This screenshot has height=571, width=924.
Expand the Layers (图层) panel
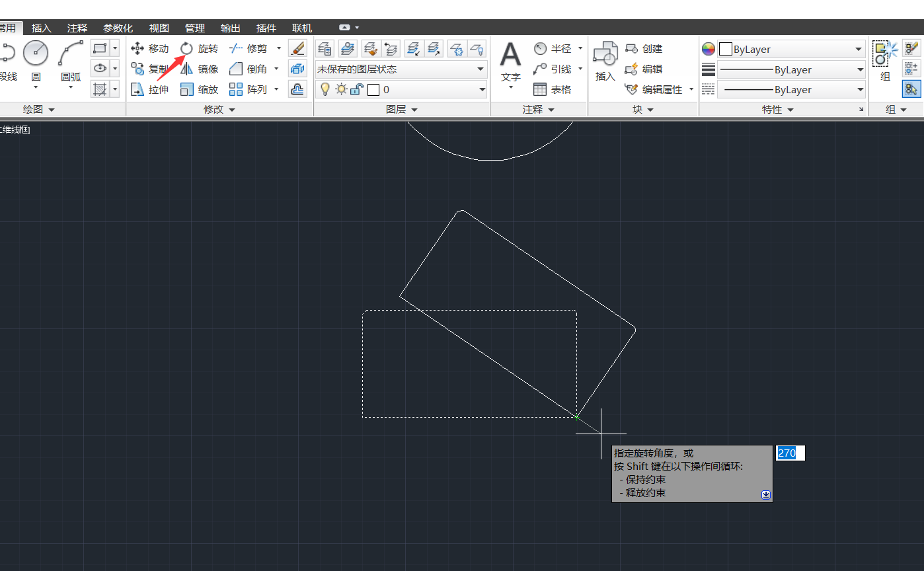(402, 110)
